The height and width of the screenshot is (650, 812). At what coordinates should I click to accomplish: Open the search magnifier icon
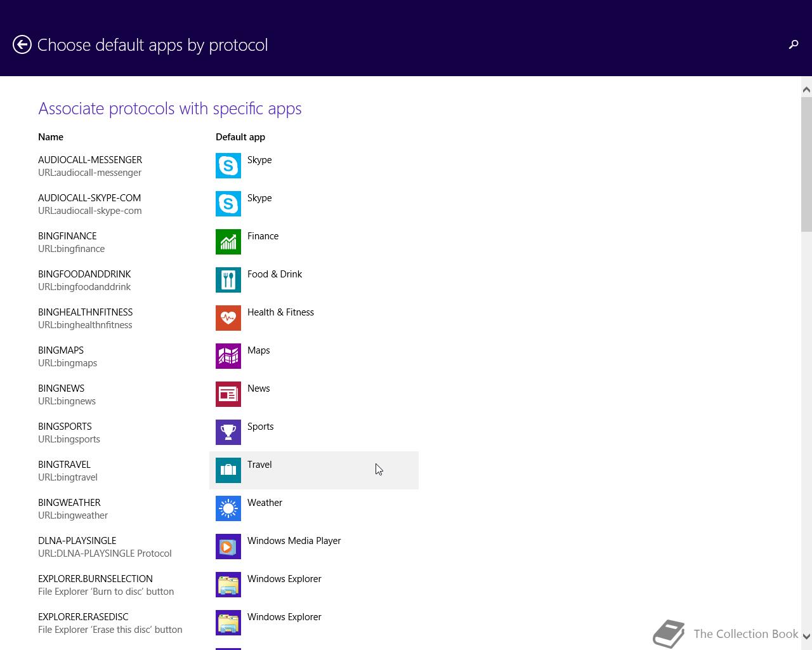pos(793,44)
